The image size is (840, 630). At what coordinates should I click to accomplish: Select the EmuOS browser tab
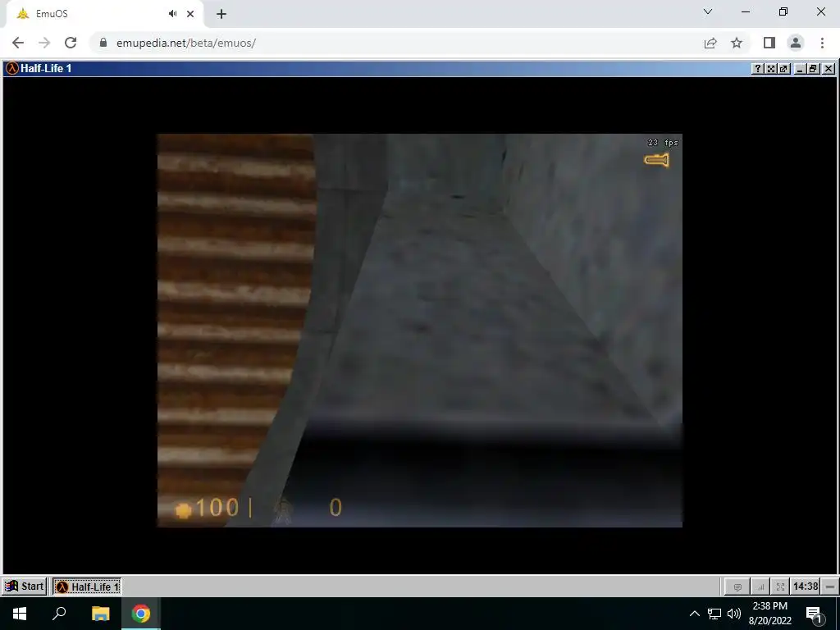pyautogui.click(x=104, y=14)
